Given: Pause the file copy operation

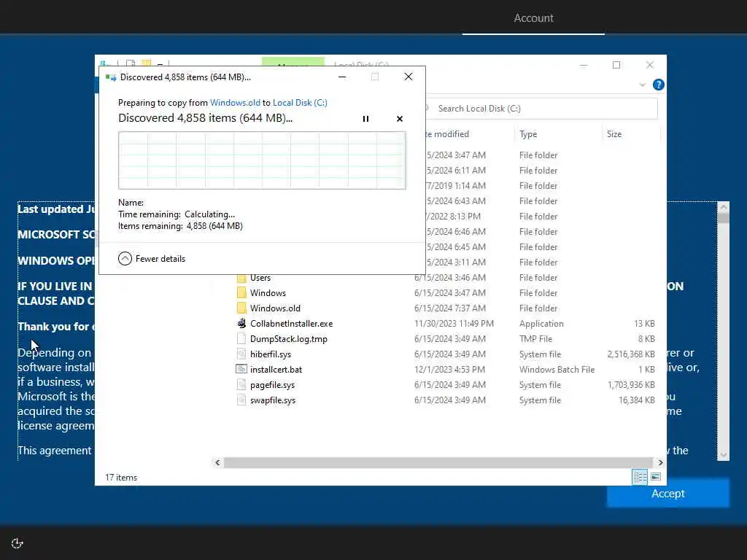Looking at the screenshot, I should tap(365, 119).
